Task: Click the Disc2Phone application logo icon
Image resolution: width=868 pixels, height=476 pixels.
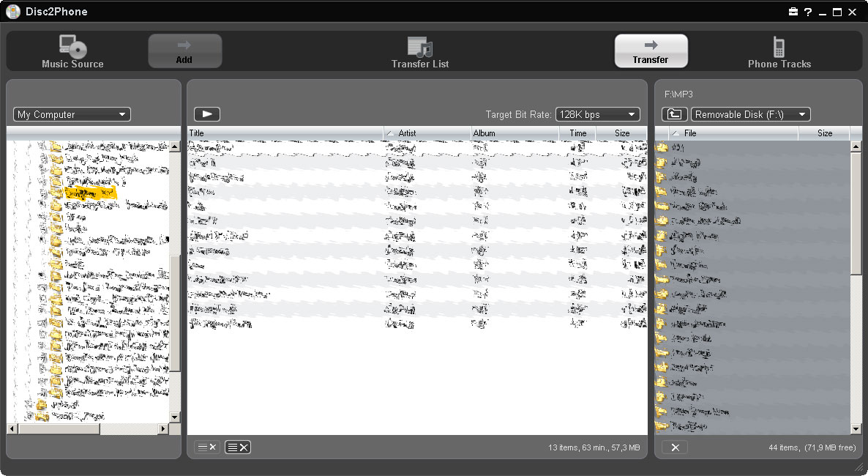Action: [12, 11]
